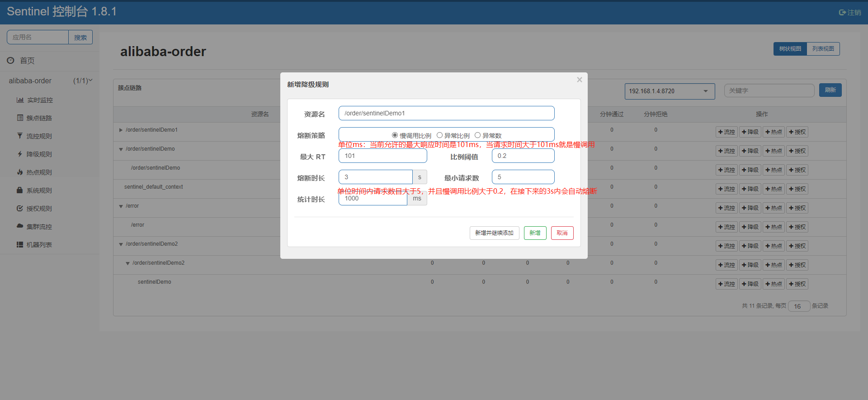This screenshot has width=868, height=400.
Task: Open 簇点链路 in the sidebar
Action: (39, 118)
